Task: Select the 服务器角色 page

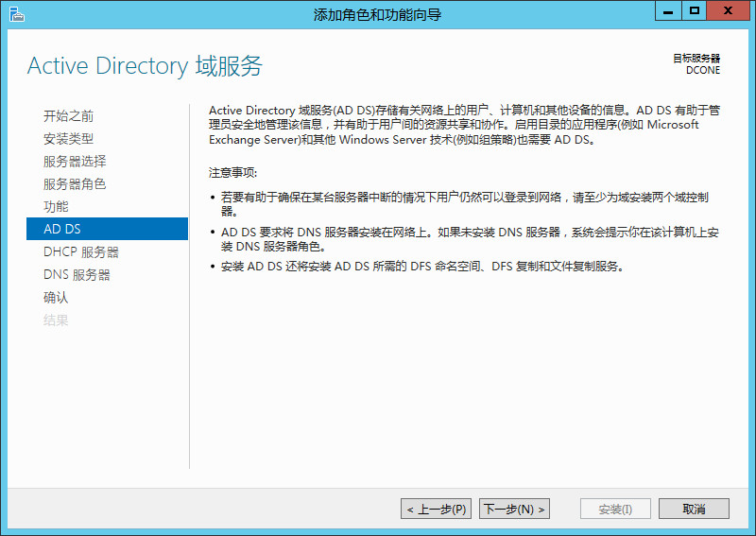Action: (x=75, y=184)
